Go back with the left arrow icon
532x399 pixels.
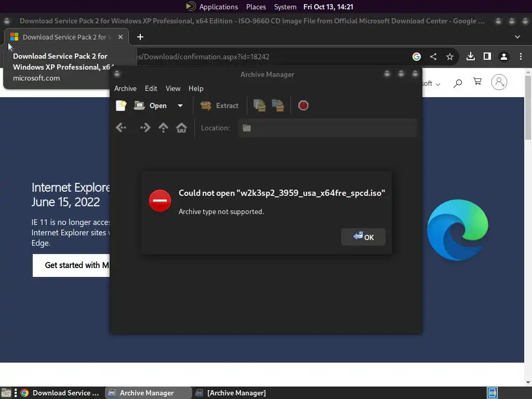coord(121,128)
